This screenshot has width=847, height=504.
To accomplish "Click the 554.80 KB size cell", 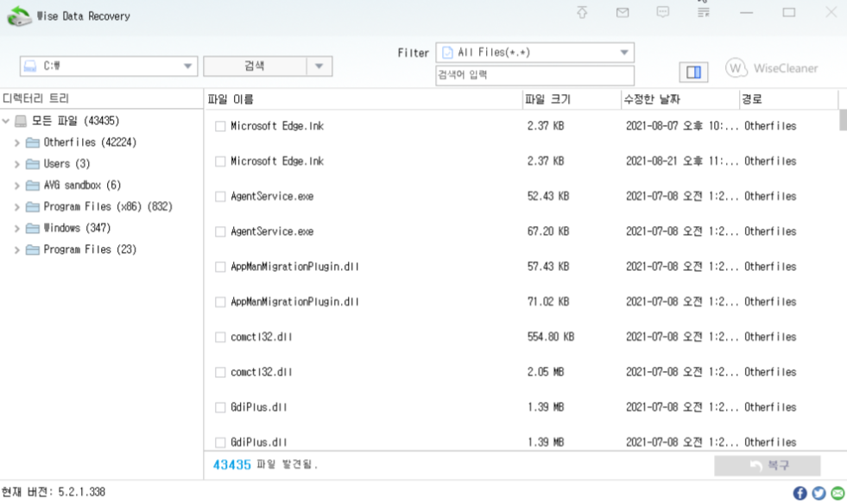I will tap(551, 337).
